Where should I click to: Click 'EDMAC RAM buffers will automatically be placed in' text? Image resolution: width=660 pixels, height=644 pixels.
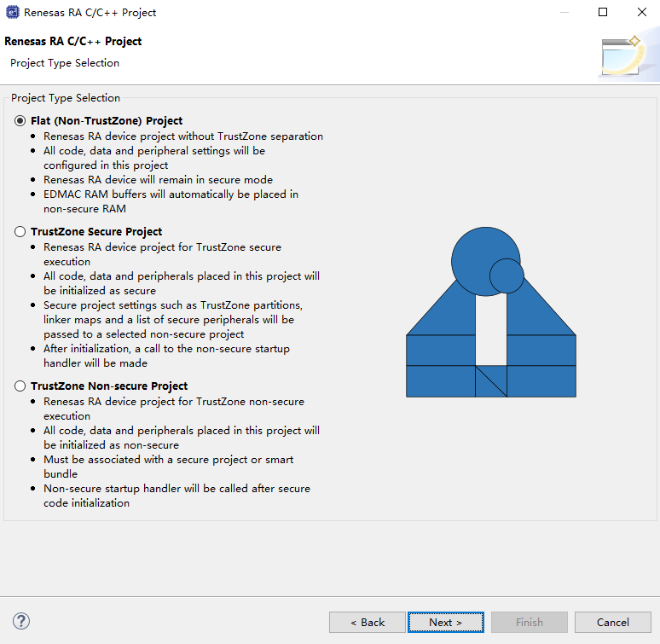tap(171, 194)
